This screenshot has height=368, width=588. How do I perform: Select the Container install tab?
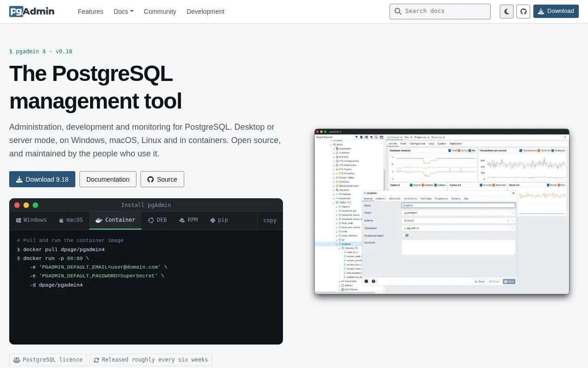tap(115, 220)
